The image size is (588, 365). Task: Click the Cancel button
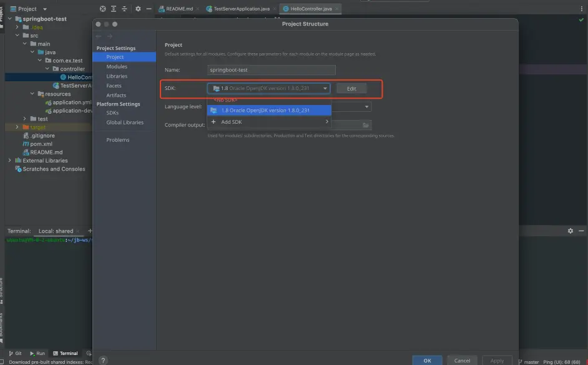pyautogui.click(x=462, y=361)
